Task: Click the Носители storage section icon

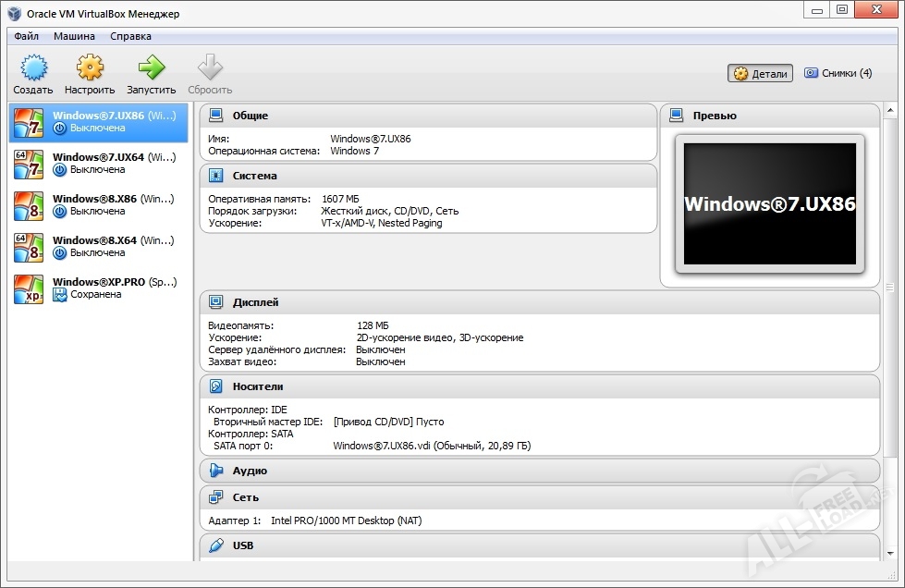Action: coord(216,386)
